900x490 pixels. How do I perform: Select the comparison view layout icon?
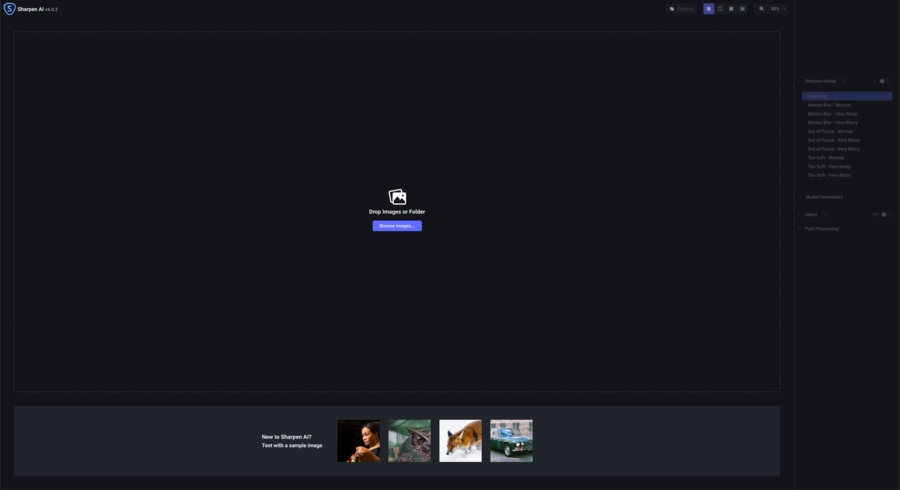pos(742,9)
